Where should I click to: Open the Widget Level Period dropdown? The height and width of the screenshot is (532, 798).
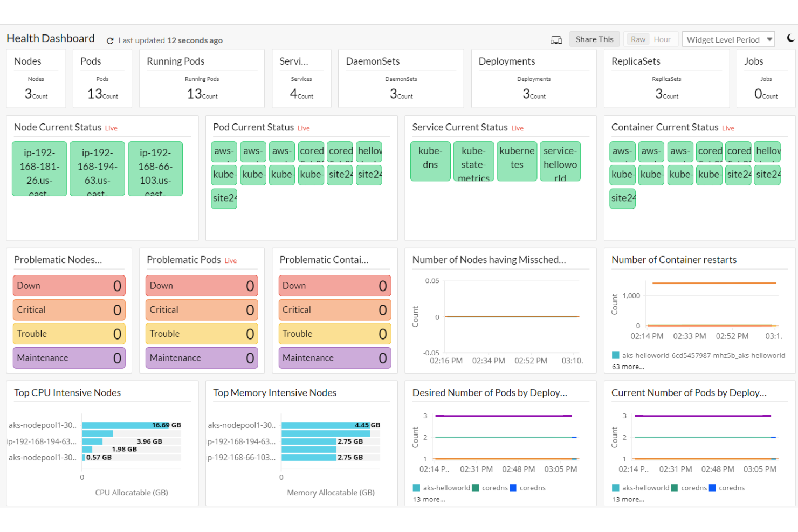tap(728, 39)
